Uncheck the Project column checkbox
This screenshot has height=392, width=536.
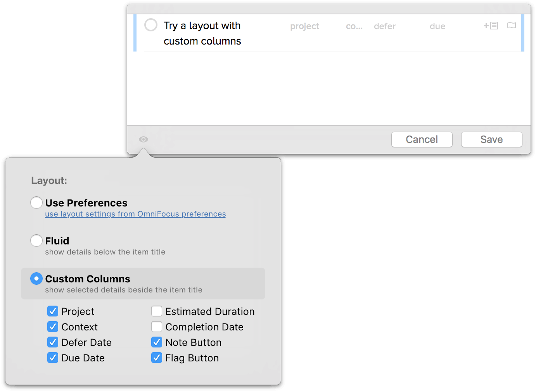53,311
